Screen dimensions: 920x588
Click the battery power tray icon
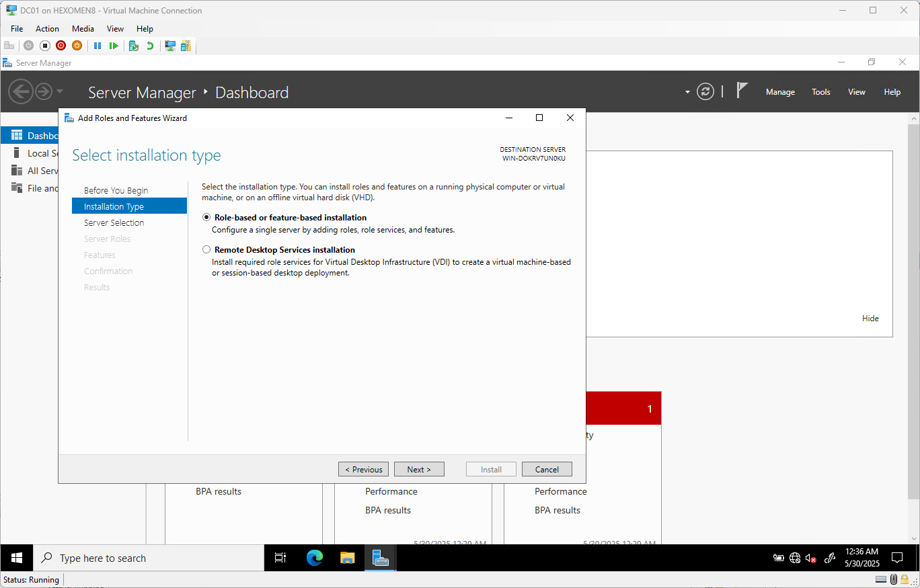click(x=779, y=558)
